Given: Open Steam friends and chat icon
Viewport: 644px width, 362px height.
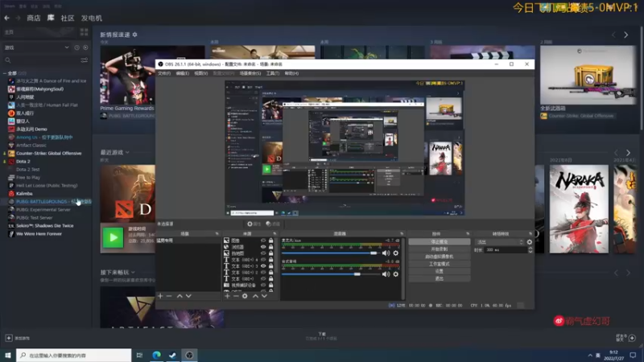Looking at the screenshot, I should (x=632, y=338).
